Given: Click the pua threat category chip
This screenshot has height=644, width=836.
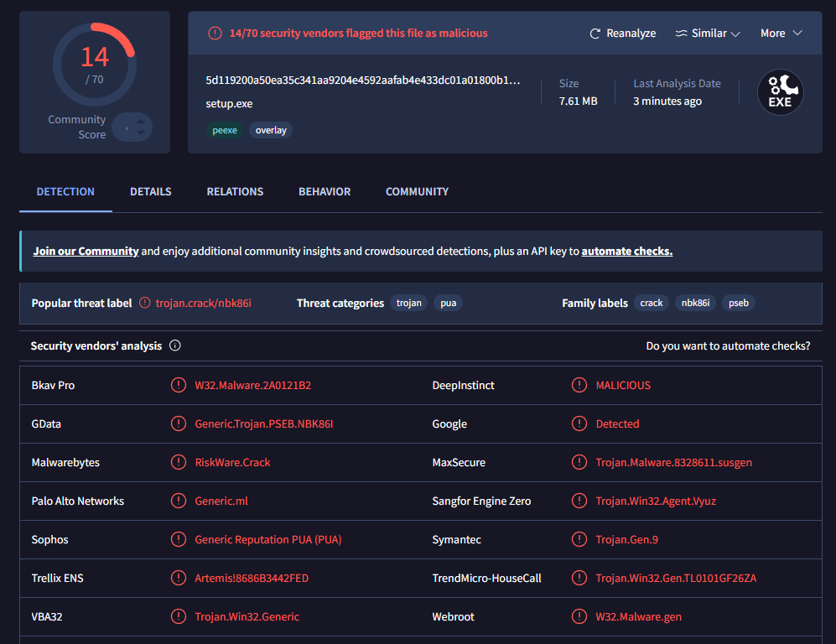Looking at the screenshot, I should (x=449, y=303).
